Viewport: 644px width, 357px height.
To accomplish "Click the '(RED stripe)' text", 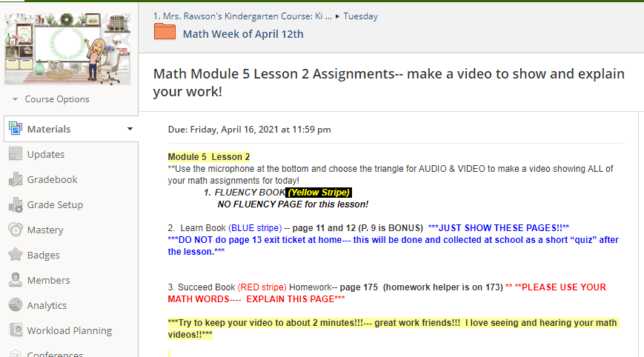I will [262, 287].
